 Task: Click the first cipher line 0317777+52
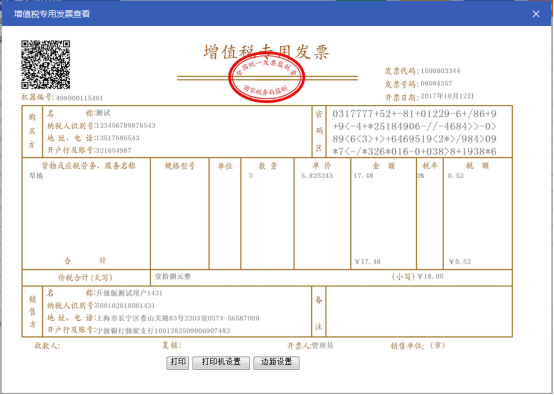pos(414,114)
